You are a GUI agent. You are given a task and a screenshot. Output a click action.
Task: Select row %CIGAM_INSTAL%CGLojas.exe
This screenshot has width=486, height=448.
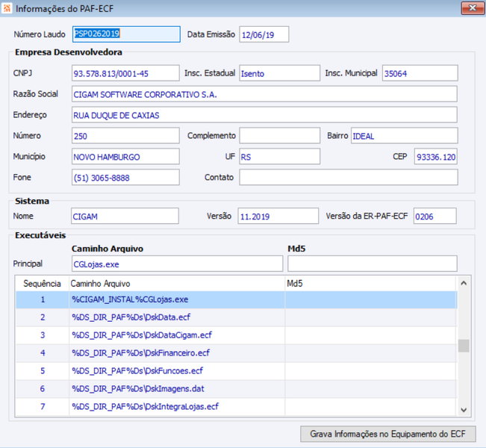coord(237,299)
